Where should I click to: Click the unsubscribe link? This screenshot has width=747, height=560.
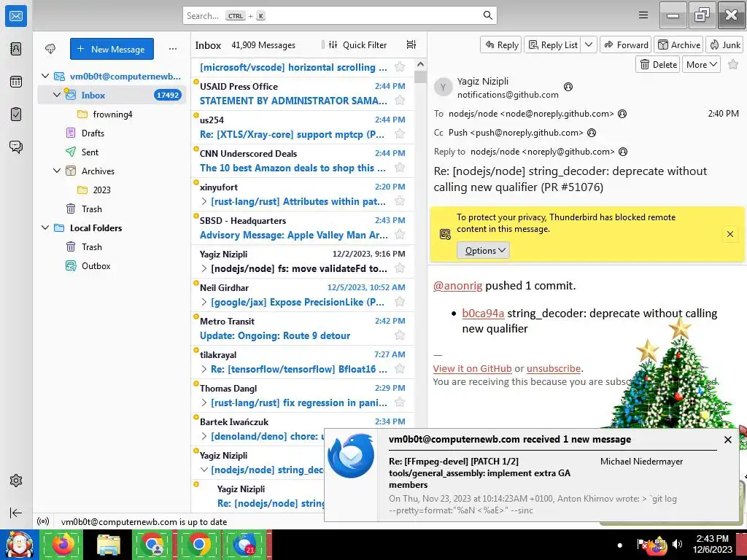[x=554, y=368]
